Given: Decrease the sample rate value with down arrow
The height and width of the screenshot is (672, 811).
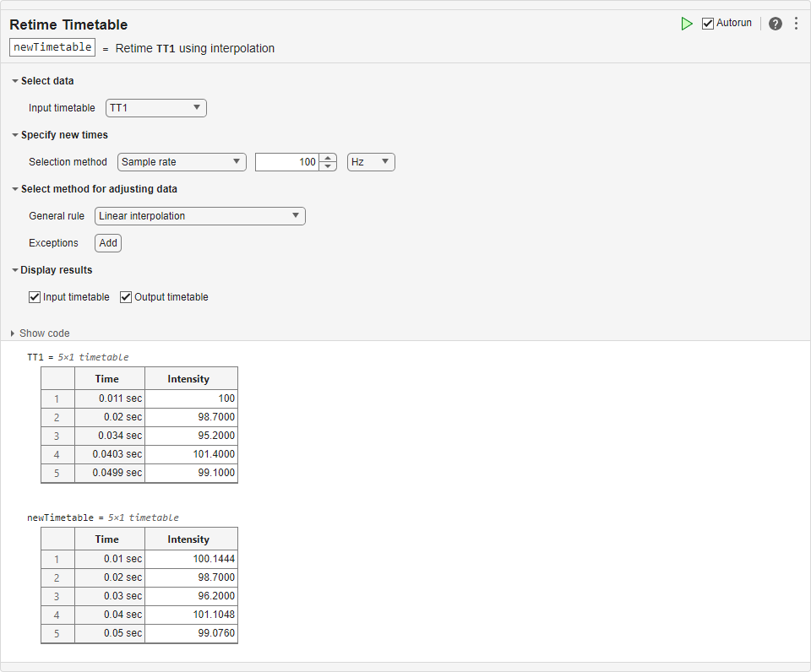Looking at the screenshot, I should coord(328,166).
